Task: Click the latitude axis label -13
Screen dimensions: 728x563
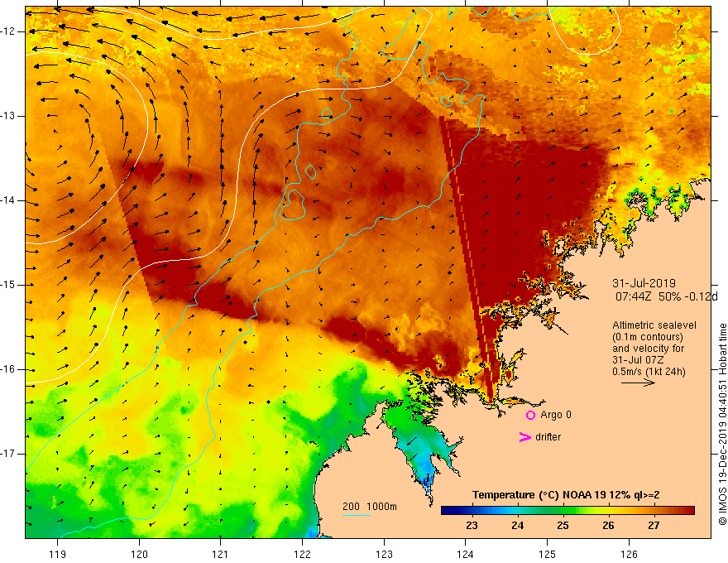Action: coord(8,116)
